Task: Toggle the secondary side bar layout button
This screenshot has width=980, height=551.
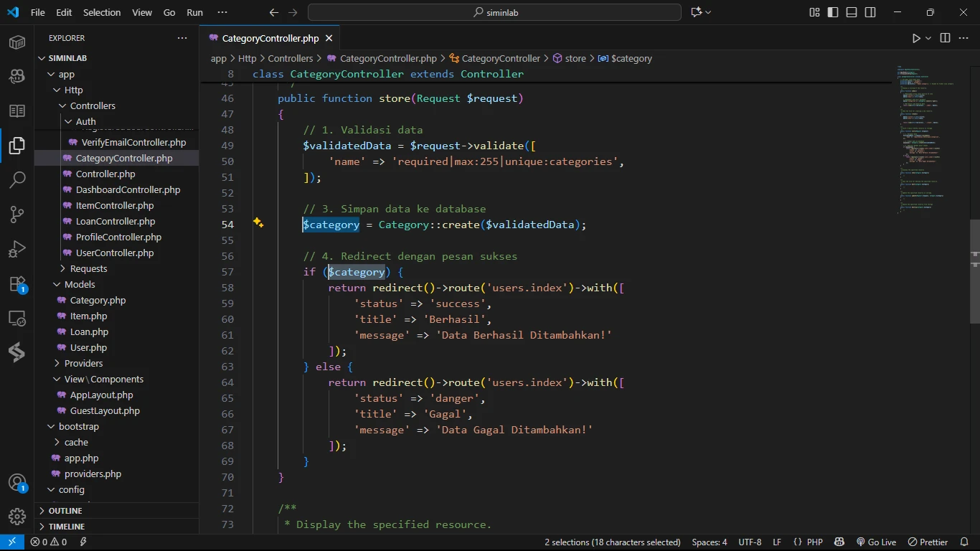Action: tap(870, 12)
